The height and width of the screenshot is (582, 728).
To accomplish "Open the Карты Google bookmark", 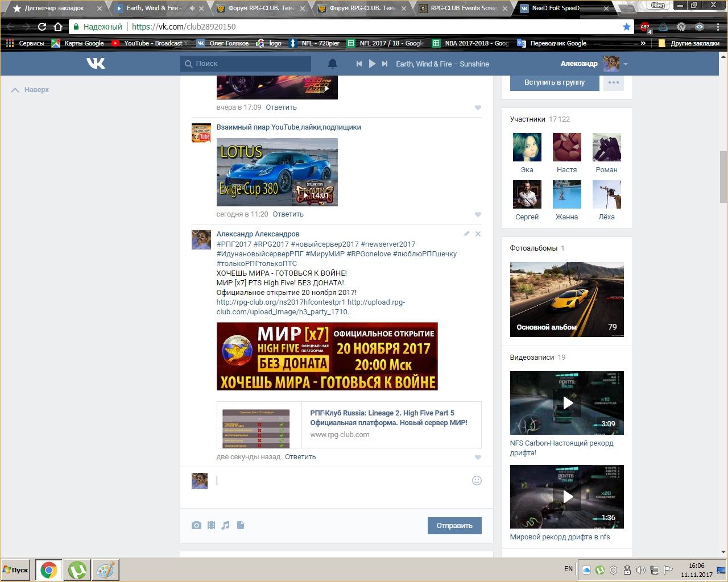I will coord(78,43).
